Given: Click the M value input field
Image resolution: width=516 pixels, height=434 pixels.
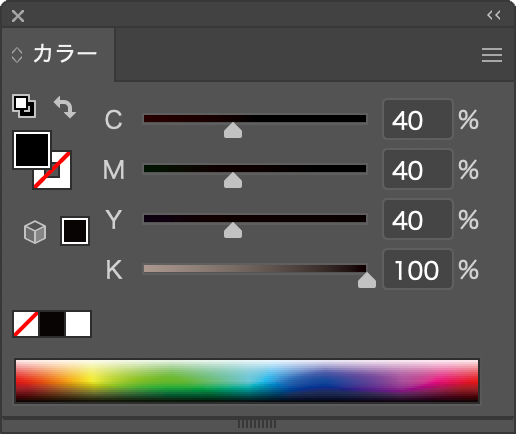Looking at the screenshot, I should point(418,169).
